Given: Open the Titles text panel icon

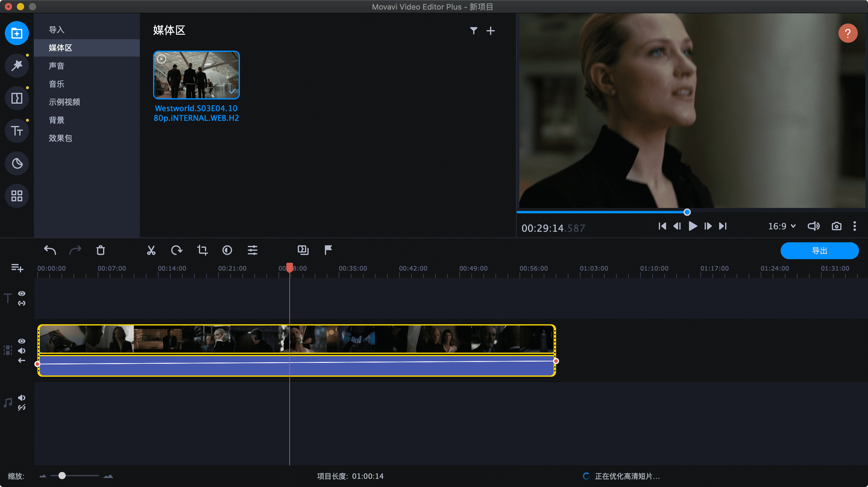Looking at the screenshot, I should coord(17,131).
